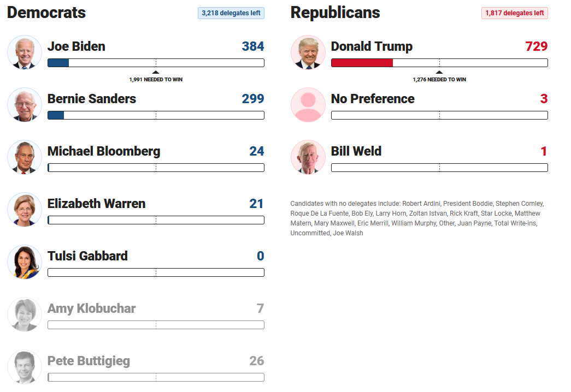Select Pete Buttigieg's candidate photo
This screenshot has height=392, width=571.
pyautogui.click(x=24, y=367)
